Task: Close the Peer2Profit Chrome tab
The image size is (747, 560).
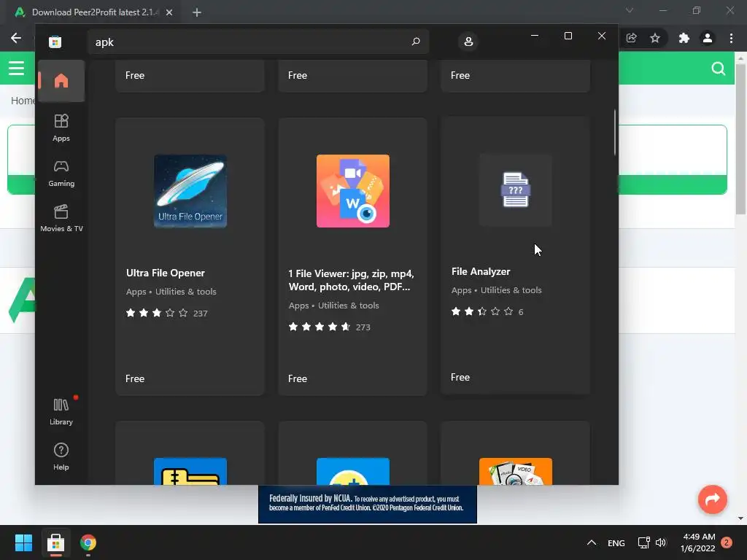Action: (169, 12)
